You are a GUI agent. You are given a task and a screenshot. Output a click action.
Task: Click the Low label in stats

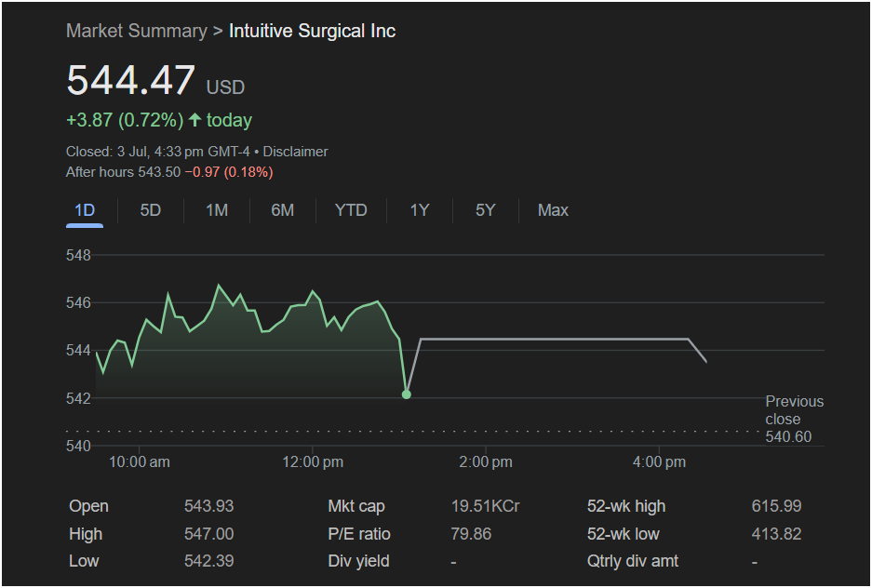(x=84, y=561)
